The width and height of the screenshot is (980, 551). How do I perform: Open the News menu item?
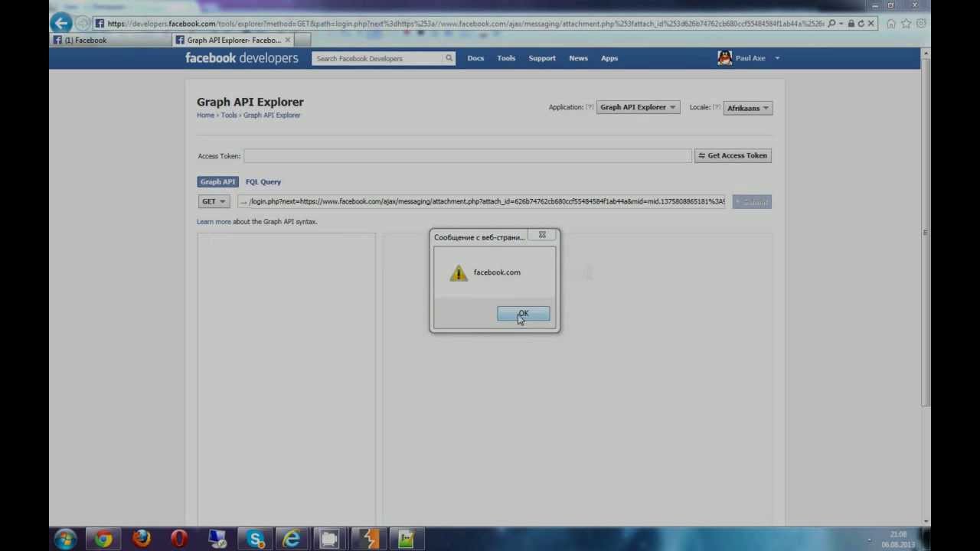coord(578,58)
